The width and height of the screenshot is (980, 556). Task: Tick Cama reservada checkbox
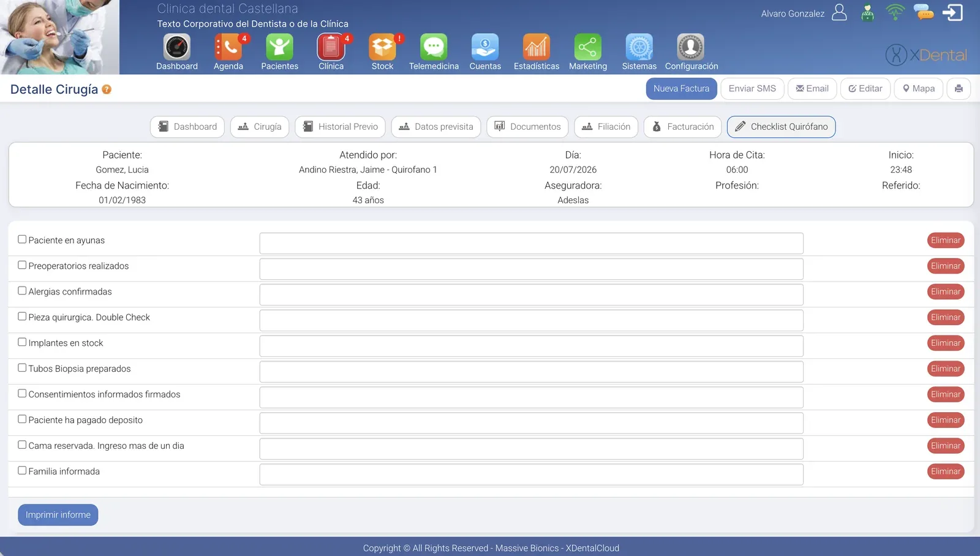[x=22, y=445]
